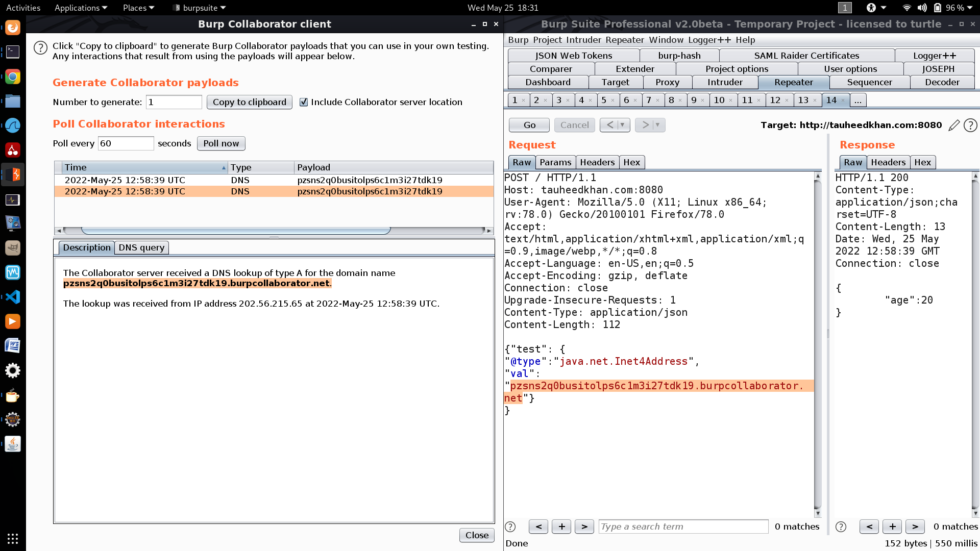Open the Java coffee cup dock icon
Image resolution: width=980 pixels, height=551 pixels.
[x=13, y=444]
